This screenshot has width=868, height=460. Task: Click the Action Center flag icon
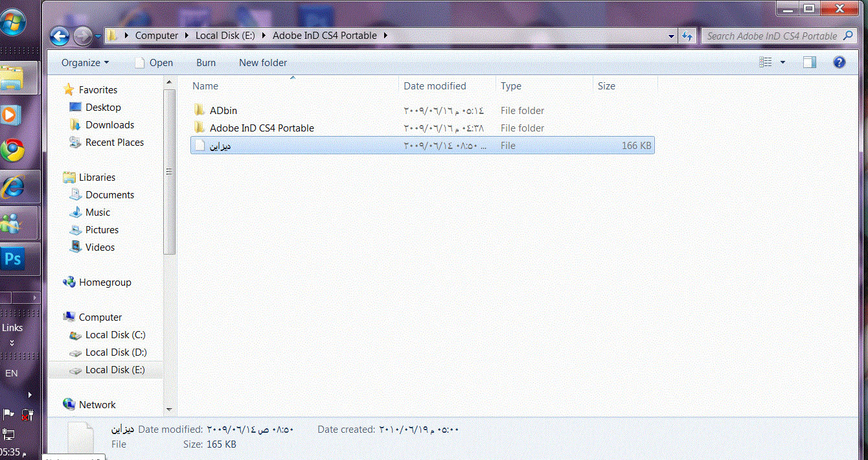(x=8, y=415)
